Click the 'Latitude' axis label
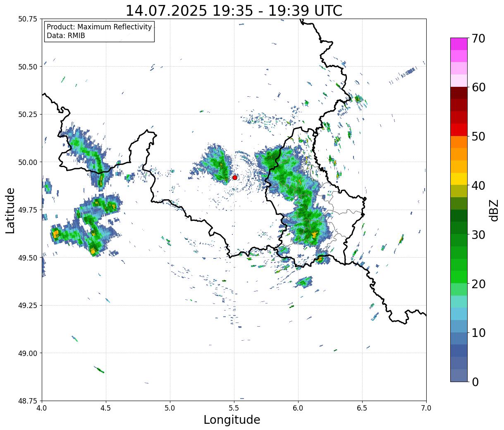 pyautogui.click(x=10, y=210)
